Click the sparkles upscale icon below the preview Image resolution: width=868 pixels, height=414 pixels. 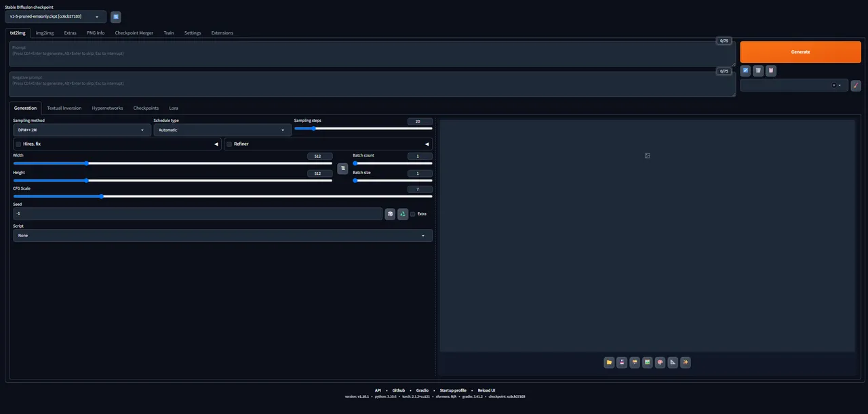point(686,363)
